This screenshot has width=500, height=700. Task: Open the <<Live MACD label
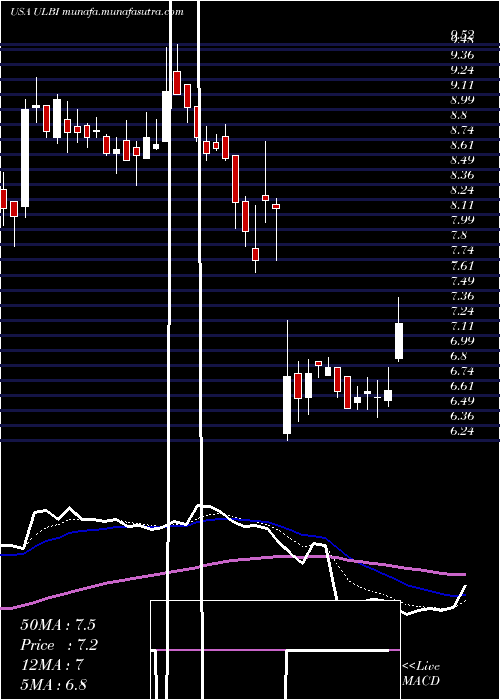pos(421,674)
